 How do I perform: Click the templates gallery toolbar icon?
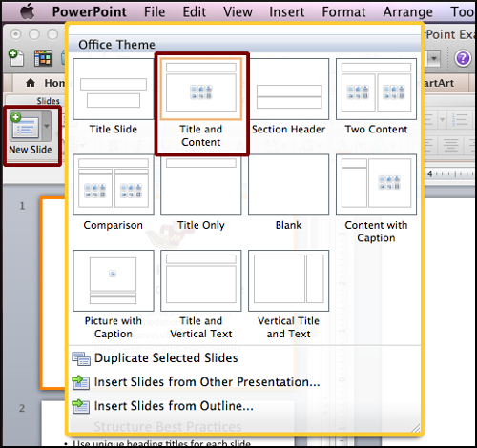pos(43,58)
